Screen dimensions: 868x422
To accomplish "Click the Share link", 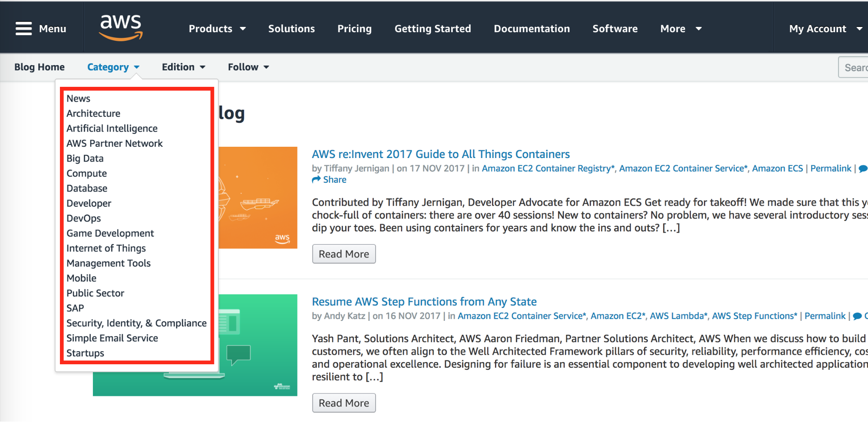I will tap(335, 180).
